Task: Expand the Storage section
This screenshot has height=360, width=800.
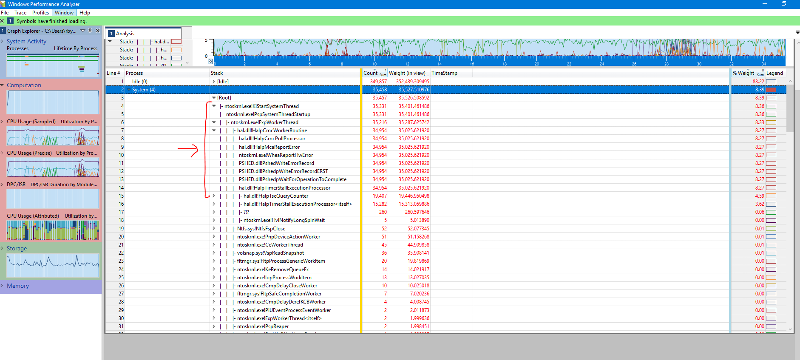Action: [3, 248]
